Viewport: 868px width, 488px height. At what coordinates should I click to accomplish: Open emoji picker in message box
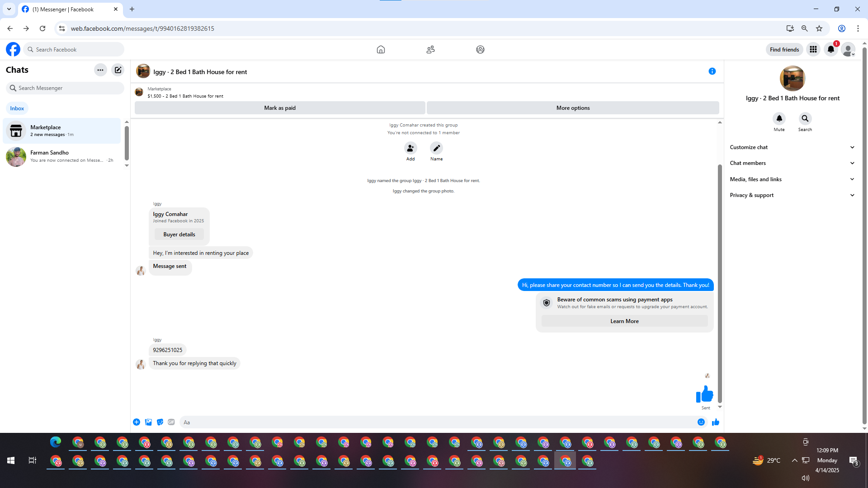[x=701, y=422]
